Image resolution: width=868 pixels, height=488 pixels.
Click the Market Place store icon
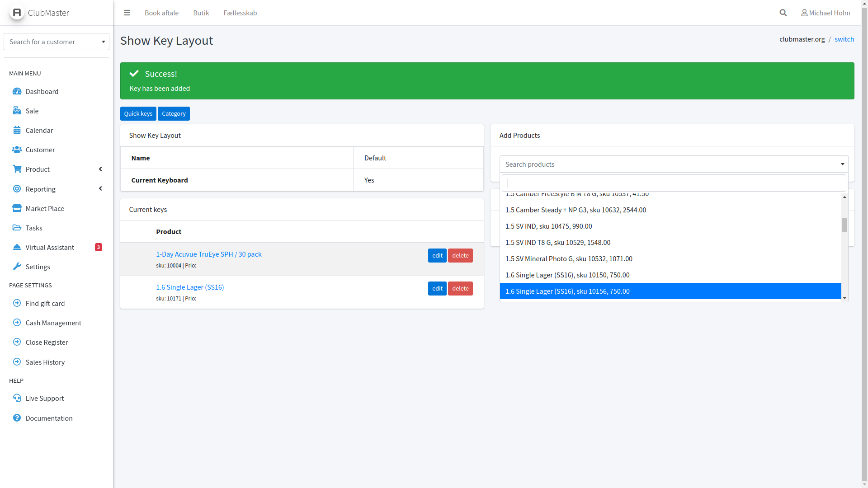[17, 208]
